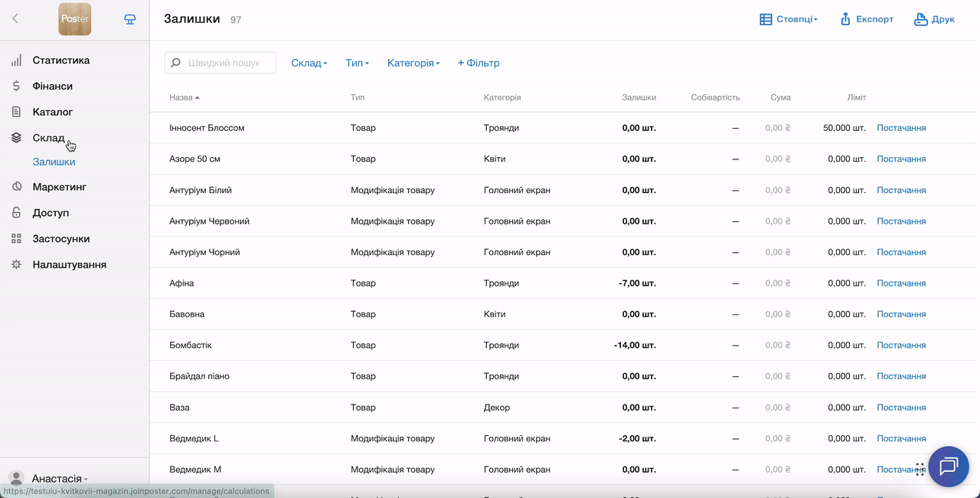This screenshot has width=980, height=498.
Task: Click the Налаштування gear icon
Action: (x=16, y=265)
